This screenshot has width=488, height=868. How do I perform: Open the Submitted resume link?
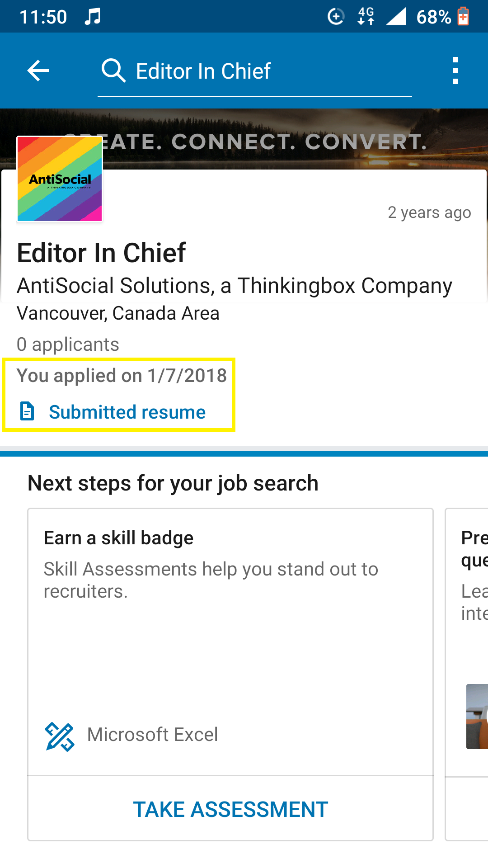[127, 412]
